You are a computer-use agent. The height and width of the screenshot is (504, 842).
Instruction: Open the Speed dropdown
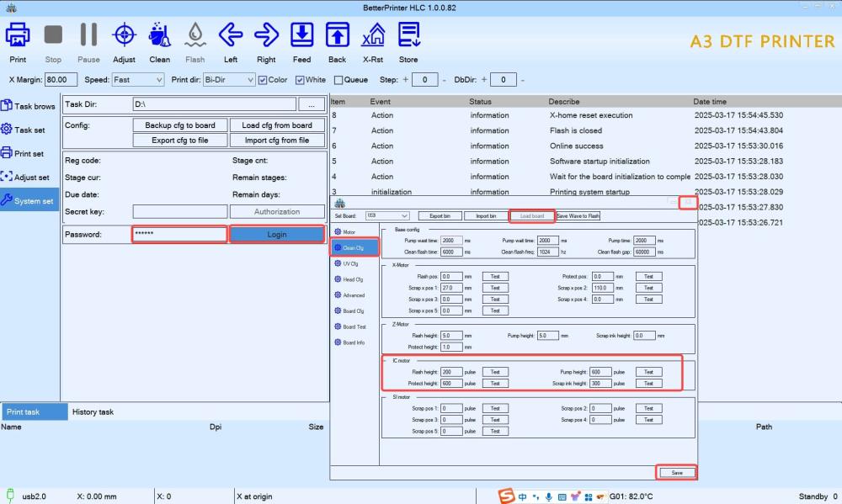[x=137, y=79]
